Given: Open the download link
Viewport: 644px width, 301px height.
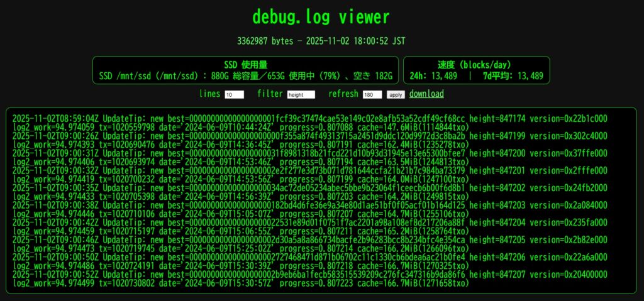Looking at the screenshot, I should pos(426,94).
